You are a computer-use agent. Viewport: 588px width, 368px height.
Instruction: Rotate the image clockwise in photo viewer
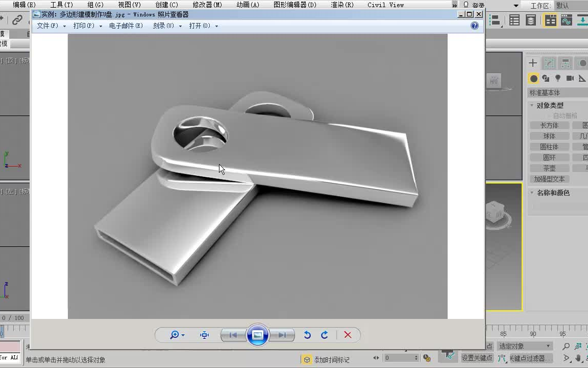point(324,335)
